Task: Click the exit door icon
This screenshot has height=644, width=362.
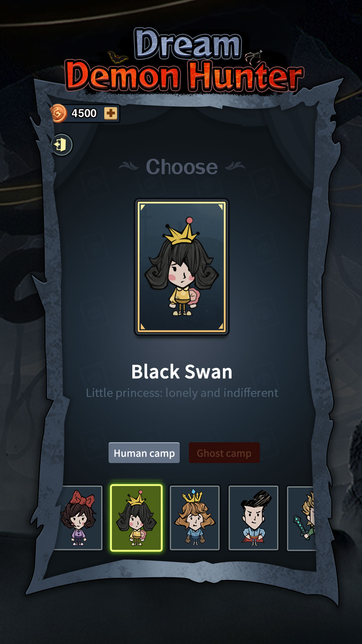Action: [x=62, y=145]
